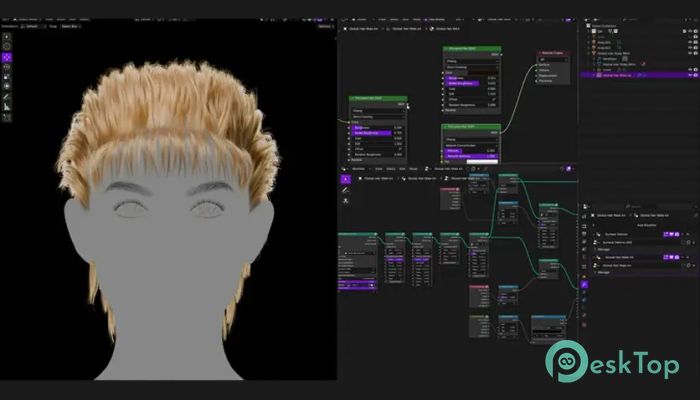Image resolution: width=700 pixels, height=400 pixels.
Task: Open the Modifiers properties tab
Action: coord(584,284)
